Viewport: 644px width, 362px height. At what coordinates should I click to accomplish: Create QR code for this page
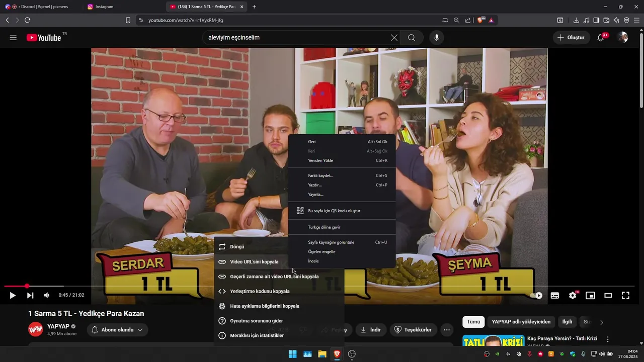coord(342,211)
